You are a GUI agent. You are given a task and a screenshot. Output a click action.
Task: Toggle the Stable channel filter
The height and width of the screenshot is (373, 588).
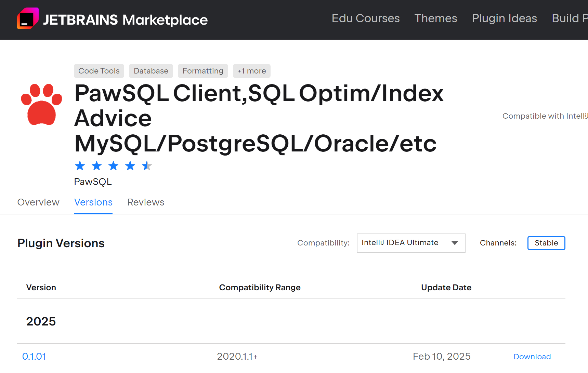(546, 243)
